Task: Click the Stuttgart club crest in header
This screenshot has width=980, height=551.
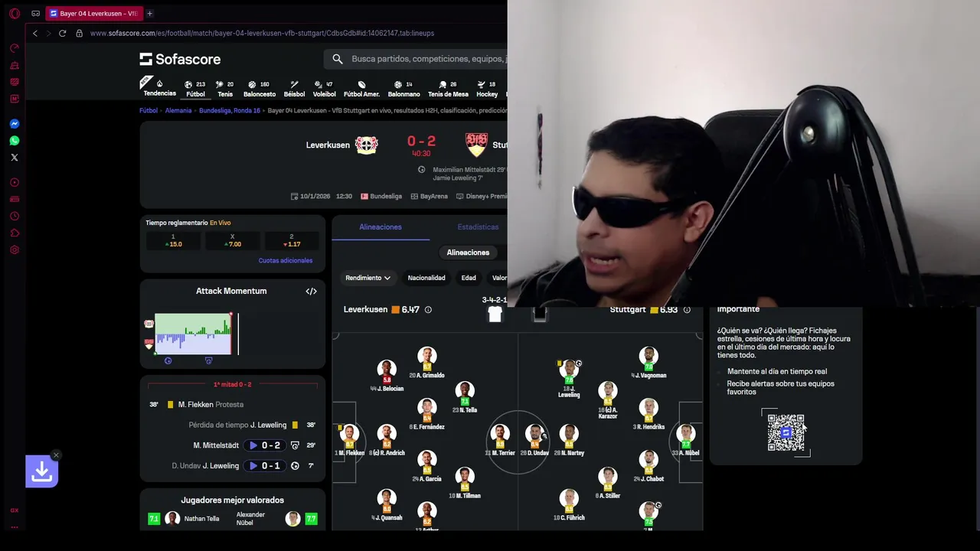Action: click(476, 144)
